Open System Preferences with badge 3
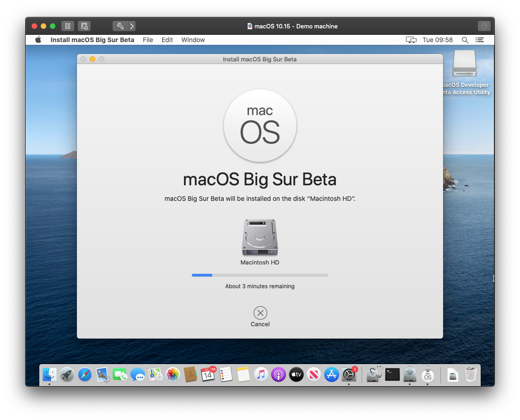 tap(349, 375)
